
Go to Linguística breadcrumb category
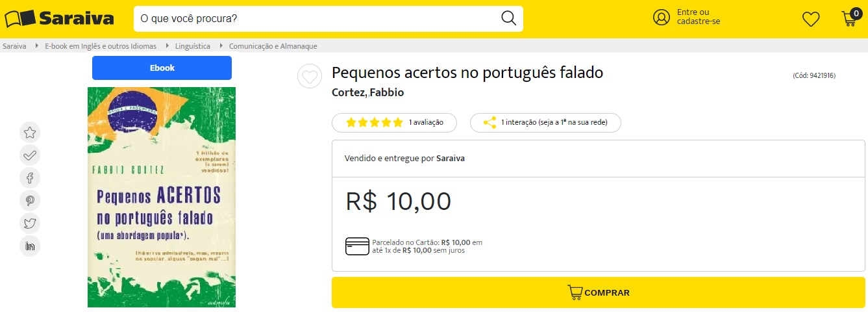pyautogui.click(x=192, y=46)
